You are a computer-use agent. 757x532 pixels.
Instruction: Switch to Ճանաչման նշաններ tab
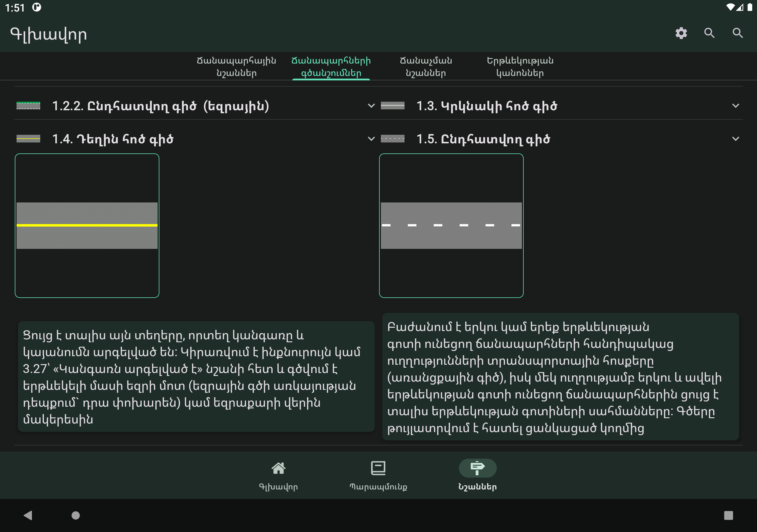(426, 66)
